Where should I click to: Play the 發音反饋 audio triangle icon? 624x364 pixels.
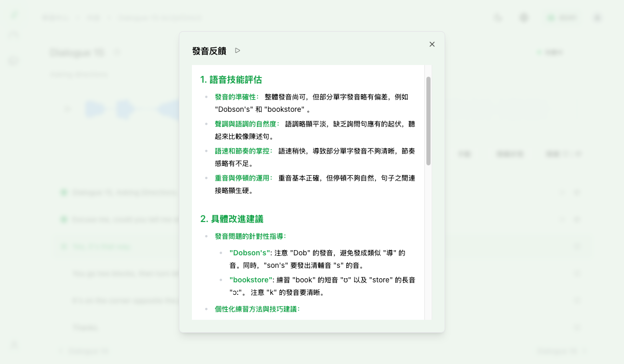pyautogui.click(x=238, y=50)
